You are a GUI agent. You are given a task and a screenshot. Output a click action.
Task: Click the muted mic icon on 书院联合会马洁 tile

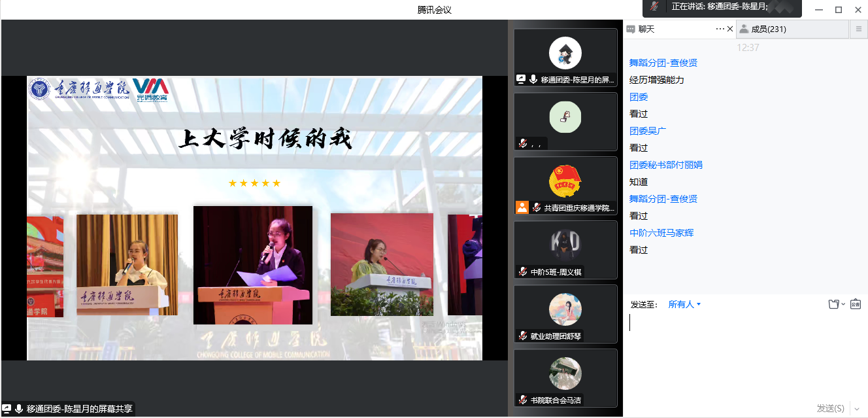coord(523,400)
